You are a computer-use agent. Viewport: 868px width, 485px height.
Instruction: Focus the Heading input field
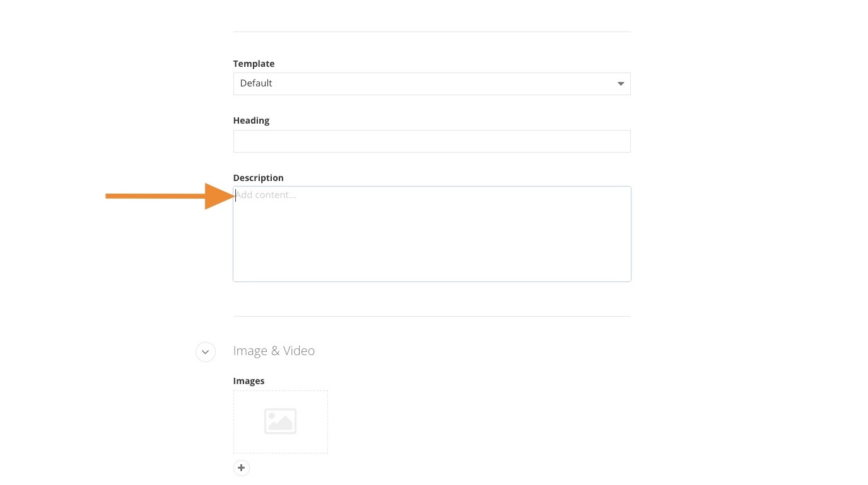[431, 141]
